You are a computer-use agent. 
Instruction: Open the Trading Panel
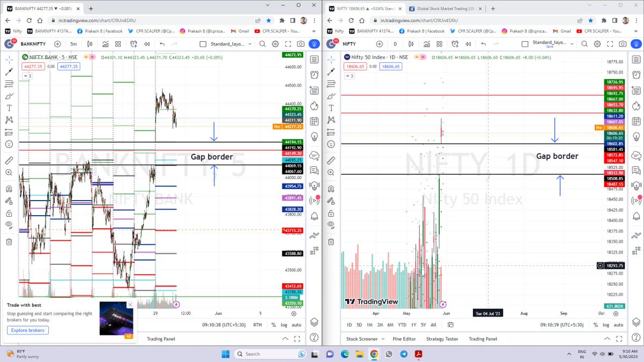(x=162, y=338)
